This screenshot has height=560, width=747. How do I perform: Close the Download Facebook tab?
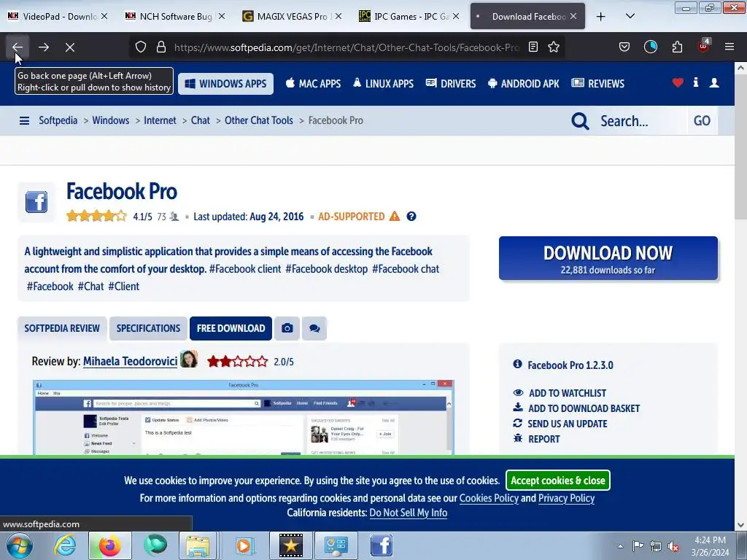tap(573, 16)
